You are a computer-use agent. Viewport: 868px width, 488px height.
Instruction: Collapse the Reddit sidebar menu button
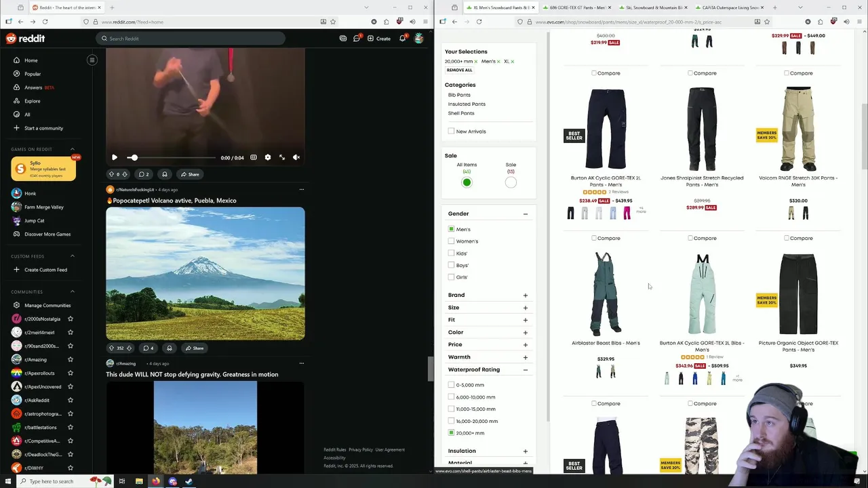pyautogui.click(x=92, y=60)
